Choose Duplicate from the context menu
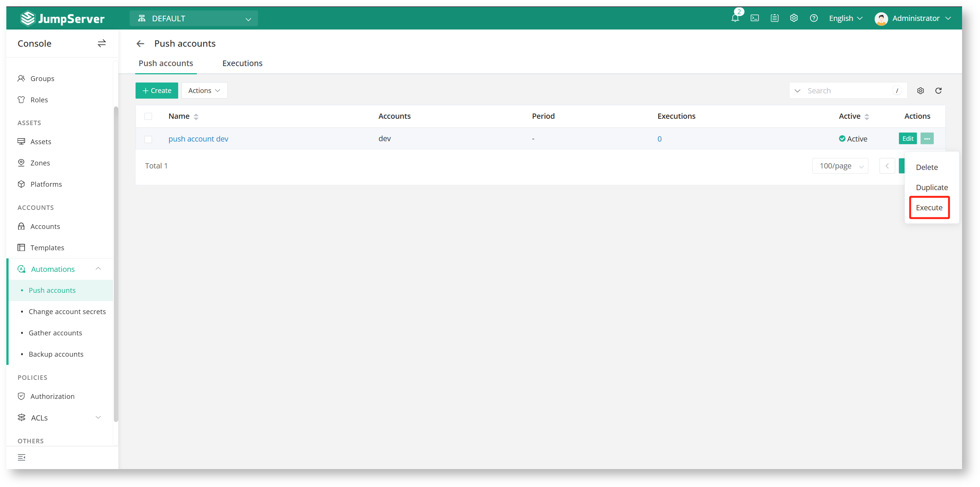Screen dimensions: 980x487 point(932,187)
